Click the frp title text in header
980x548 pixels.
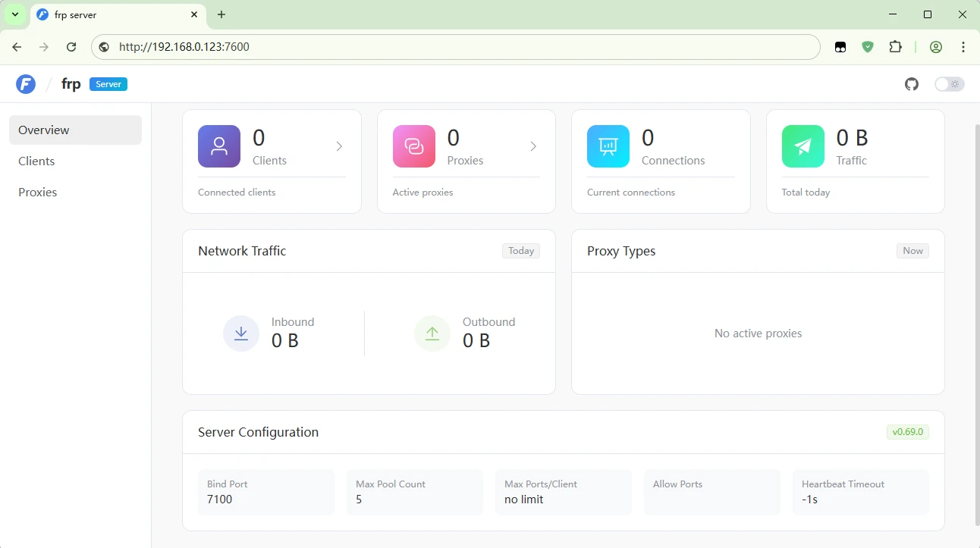(71, 84)
